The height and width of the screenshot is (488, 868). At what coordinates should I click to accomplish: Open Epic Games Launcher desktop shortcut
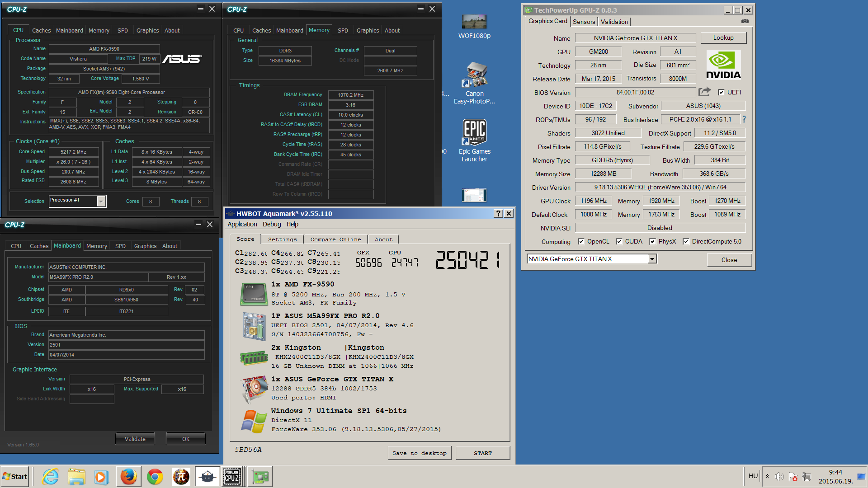pyautogui.click(x=474, y=141)
